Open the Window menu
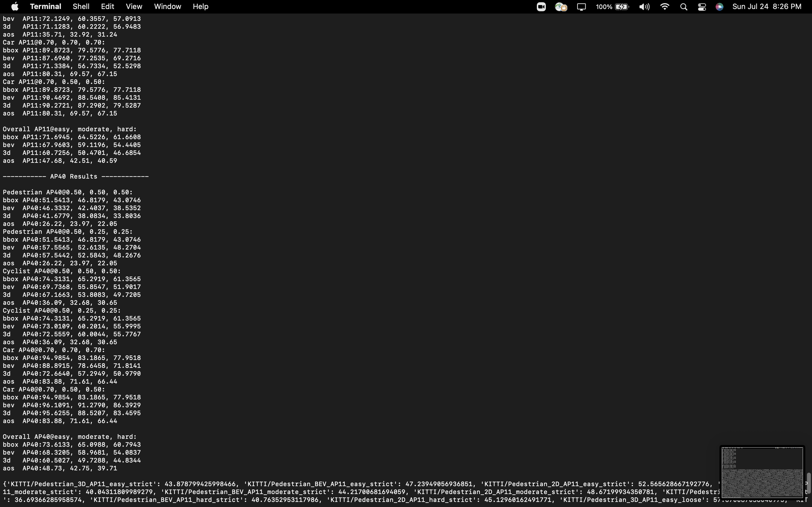Screen dimensions: 812x507 click(x=167, y=6)
